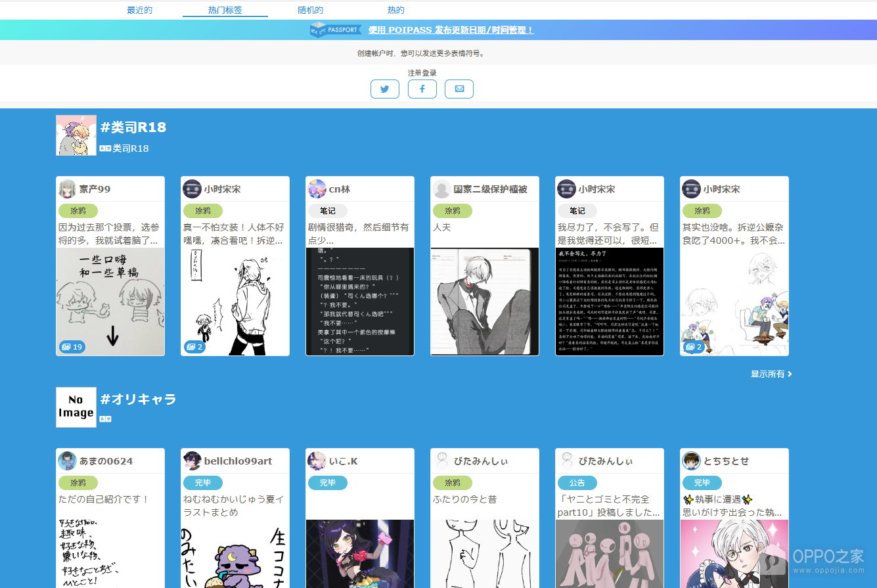
Task: Click the 笔记 label on cn林 card
Action: pos(328,211)
